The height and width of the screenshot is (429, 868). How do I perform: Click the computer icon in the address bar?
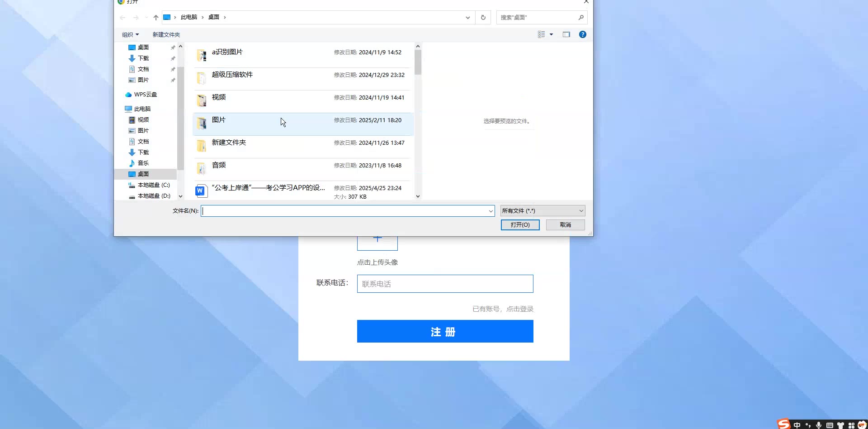click(x=167, y=17)
